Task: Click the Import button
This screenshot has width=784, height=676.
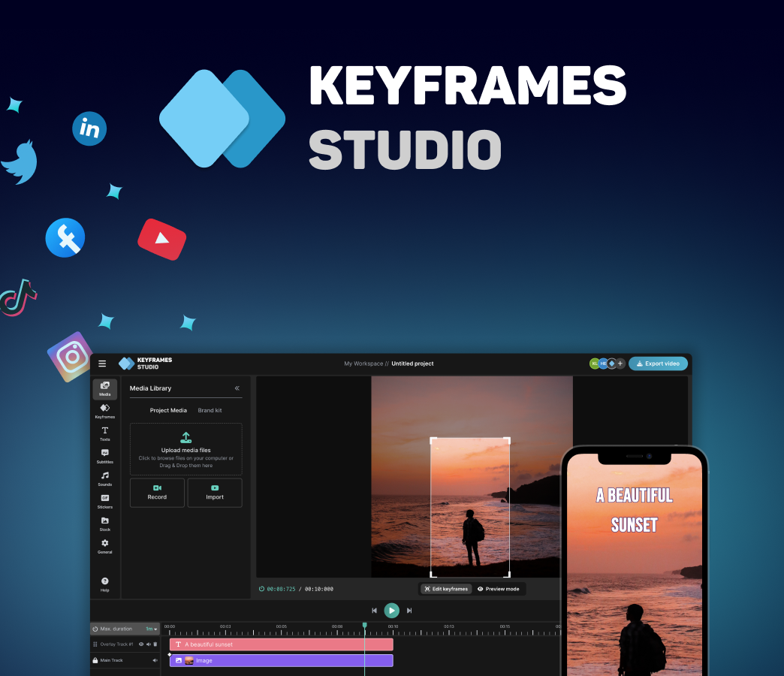Action: click(x=215, y=493)
